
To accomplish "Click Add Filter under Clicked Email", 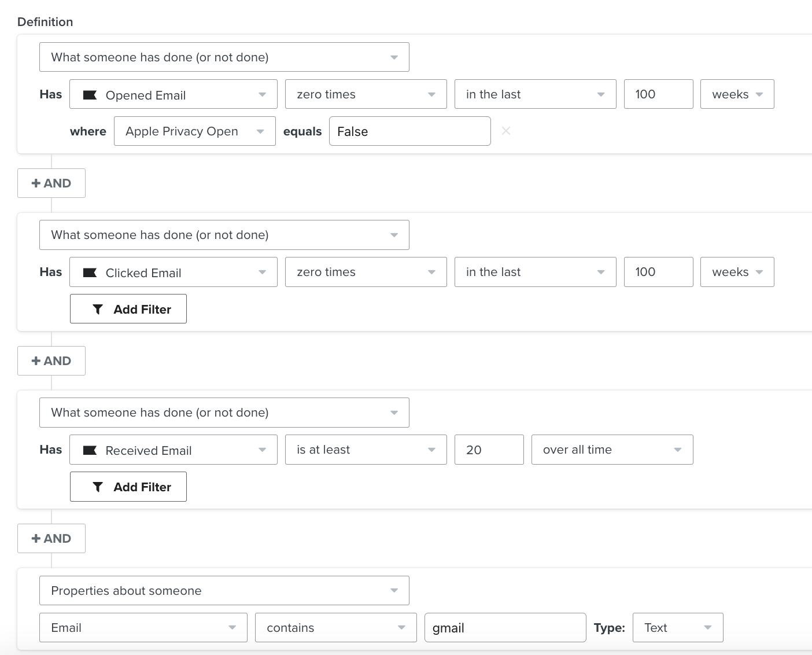I will [x=128, y=309].
